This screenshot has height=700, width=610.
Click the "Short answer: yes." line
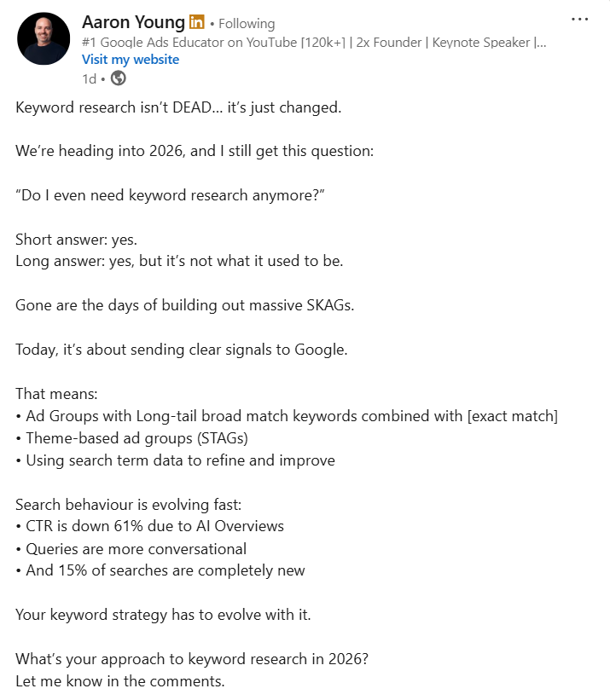76,240
